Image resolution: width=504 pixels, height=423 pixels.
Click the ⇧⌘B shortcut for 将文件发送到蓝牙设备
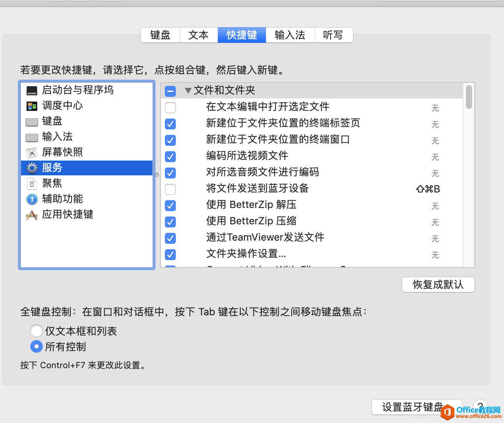click(x=428, y=189)
